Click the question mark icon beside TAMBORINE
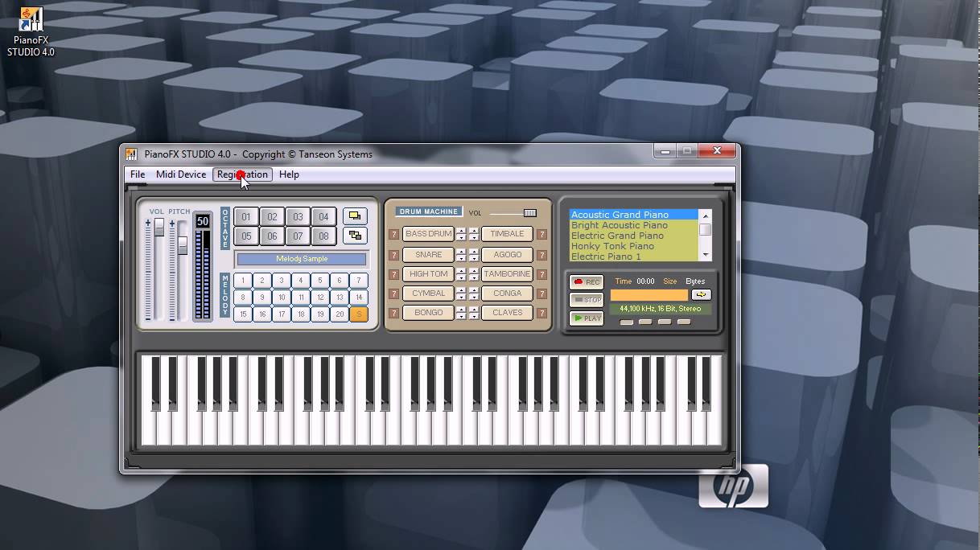Image resolution: width=980 pixels, height=550 pixels. pyautogui.click(x=542, y=274)
